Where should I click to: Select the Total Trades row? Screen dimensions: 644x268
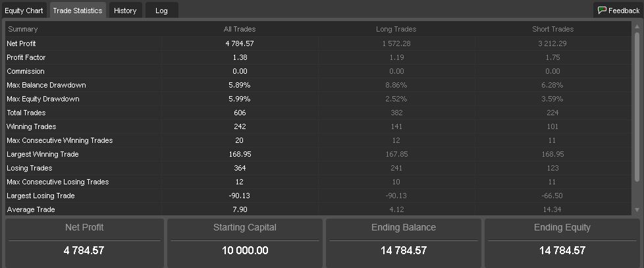pyautogui.click(x=318, y=113)
